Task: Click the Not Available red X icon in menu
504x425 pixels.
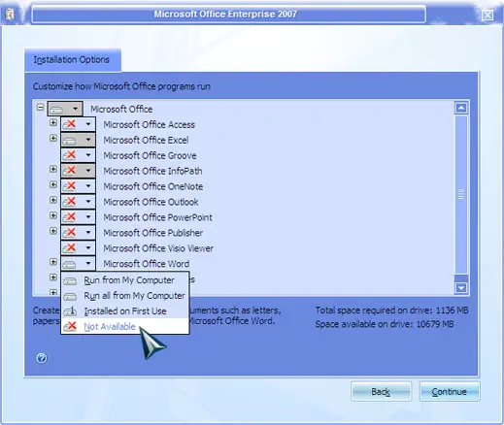Action: [x=70, y=326]
